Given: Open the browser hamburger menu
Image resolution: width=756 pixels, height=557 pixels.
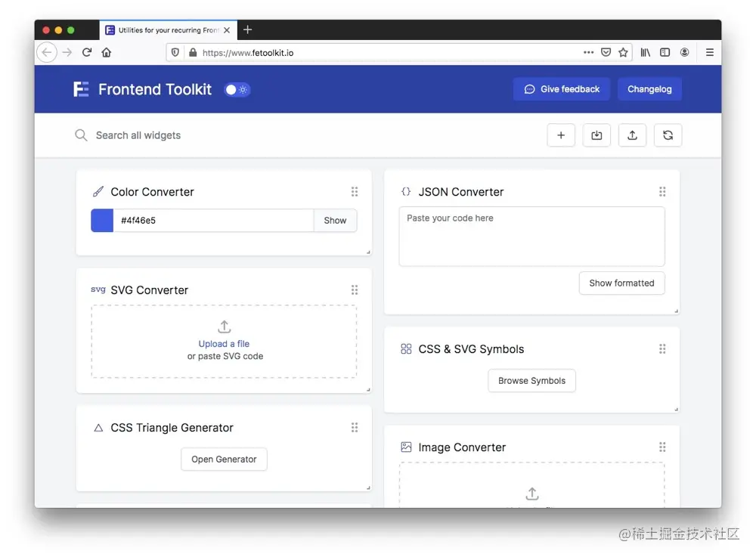Looking at the screenshot, I should [x=709, y=52].
